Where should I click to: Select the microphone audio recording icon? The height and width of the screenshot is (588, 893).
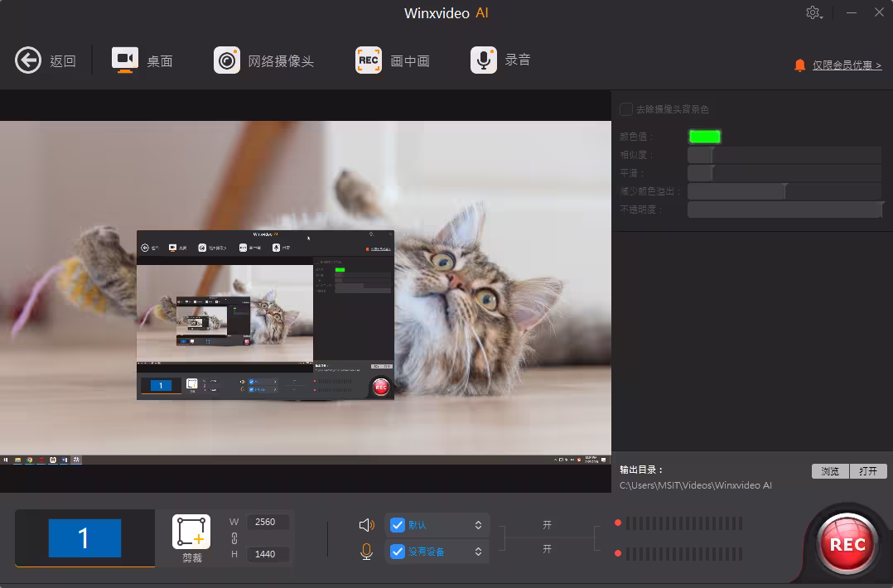(483, 60)
